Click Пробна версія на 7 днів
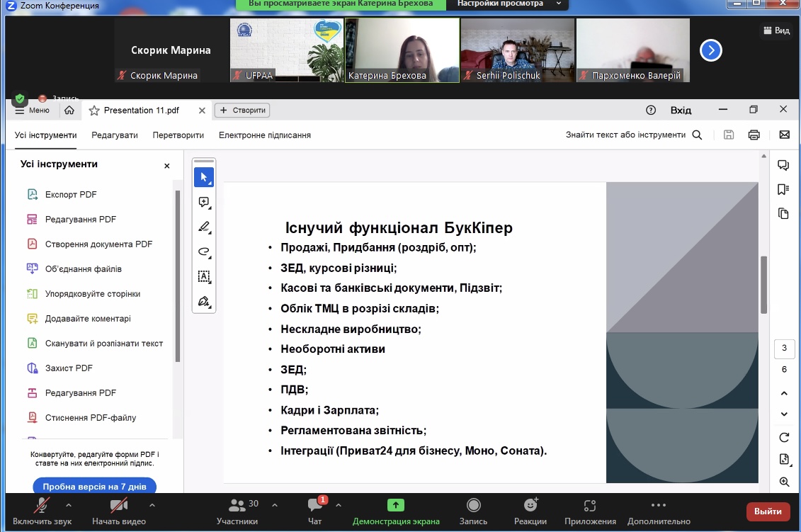801x532 pixels. tap(94, 486)
